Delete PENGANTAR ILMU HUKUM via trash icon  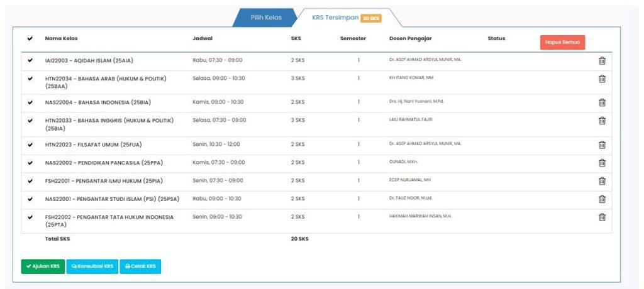pos(602,181)
